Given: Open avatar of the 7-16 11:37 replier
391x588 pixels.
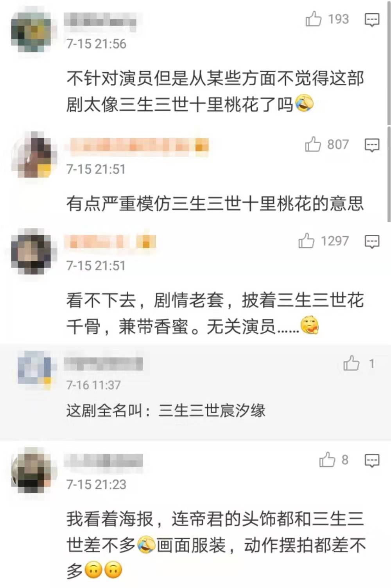Looking at the screenshot, I should click(x=34, y=370).
